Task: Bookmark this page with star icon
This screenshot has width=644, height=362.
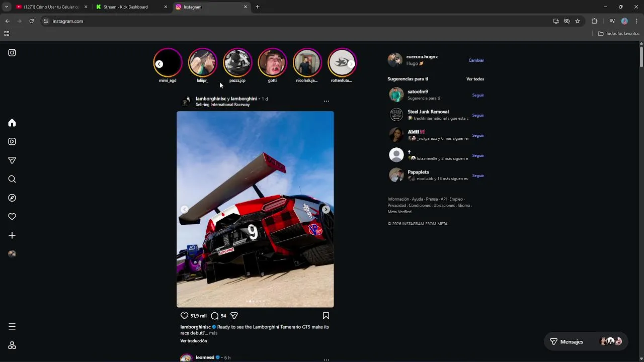Action: click(578, 21)
